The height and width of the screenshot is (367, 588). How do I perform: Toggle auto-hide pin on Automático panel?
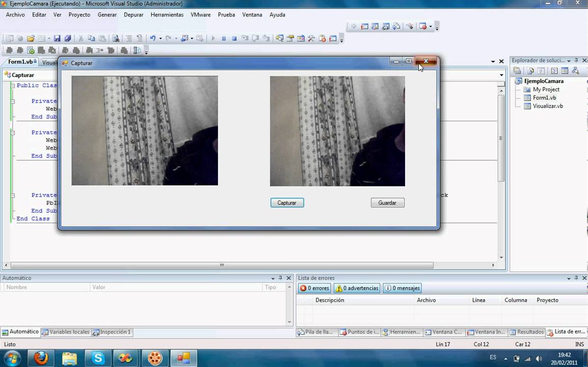pos(280,278)
